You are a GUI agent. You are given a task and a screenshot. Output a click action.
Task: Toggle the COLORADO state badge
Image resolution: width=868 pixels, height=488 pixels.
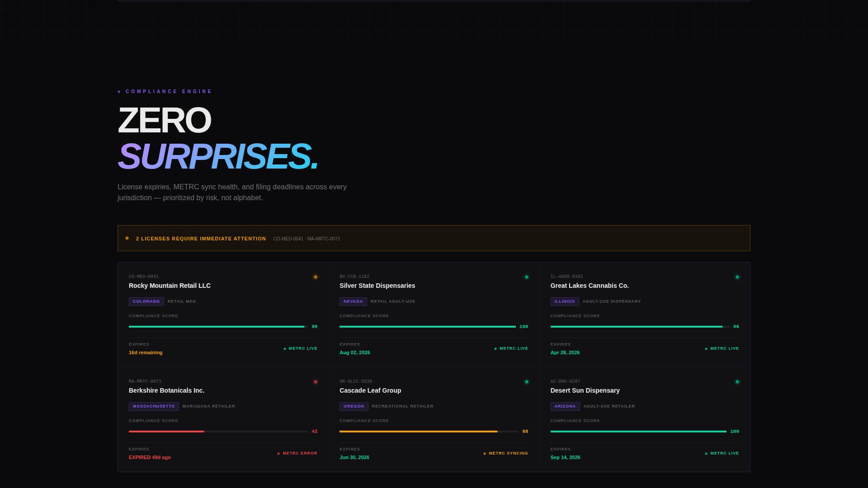(x=146, y=301)
